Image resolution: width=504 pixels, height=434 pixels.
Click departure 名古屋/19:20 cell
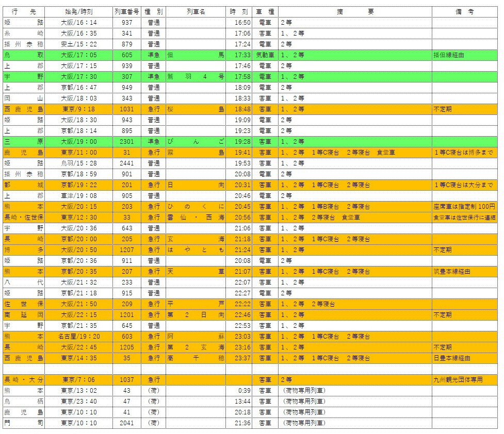click(x=79, y=337)
